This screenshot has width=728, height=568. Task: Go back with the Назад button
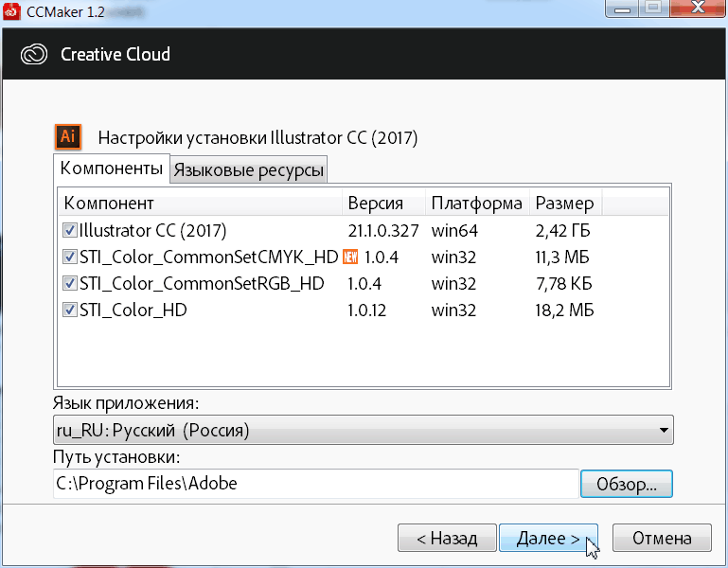(447, 538)
